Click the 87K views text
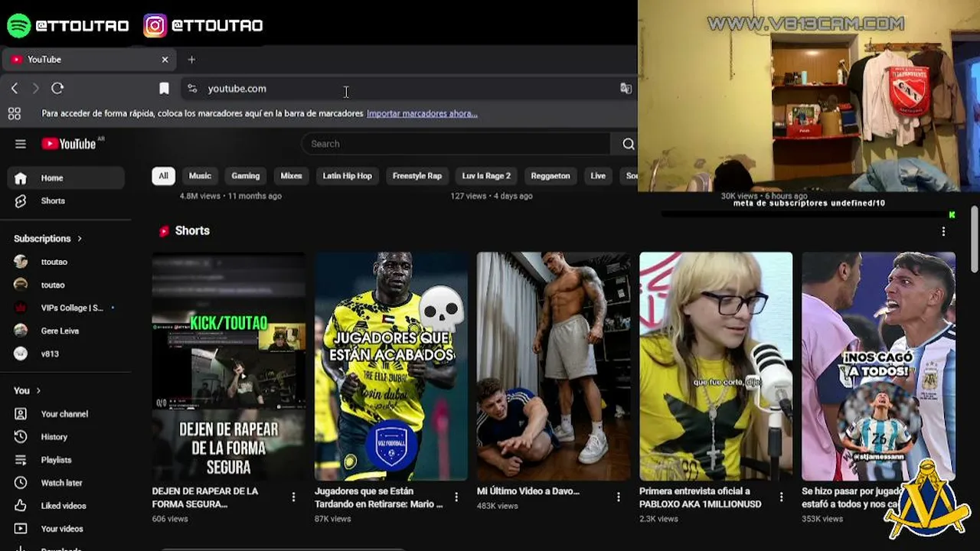 tap(333, 519)
